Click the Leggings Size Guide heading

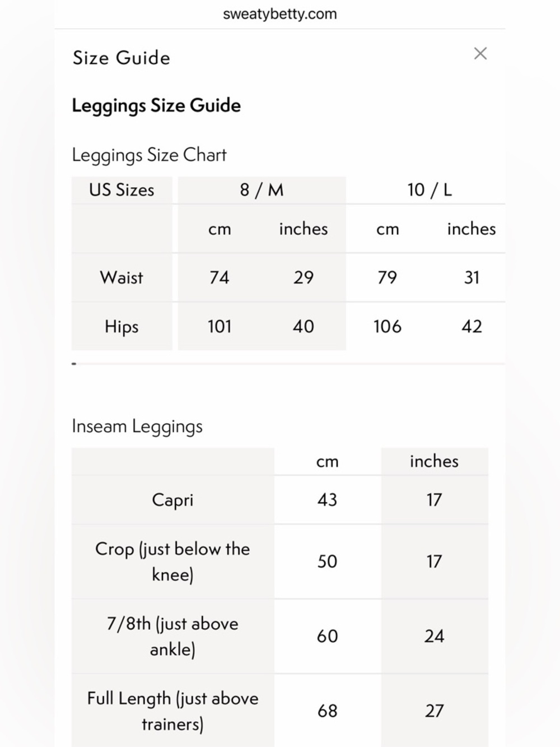click(x=156, y=105)
